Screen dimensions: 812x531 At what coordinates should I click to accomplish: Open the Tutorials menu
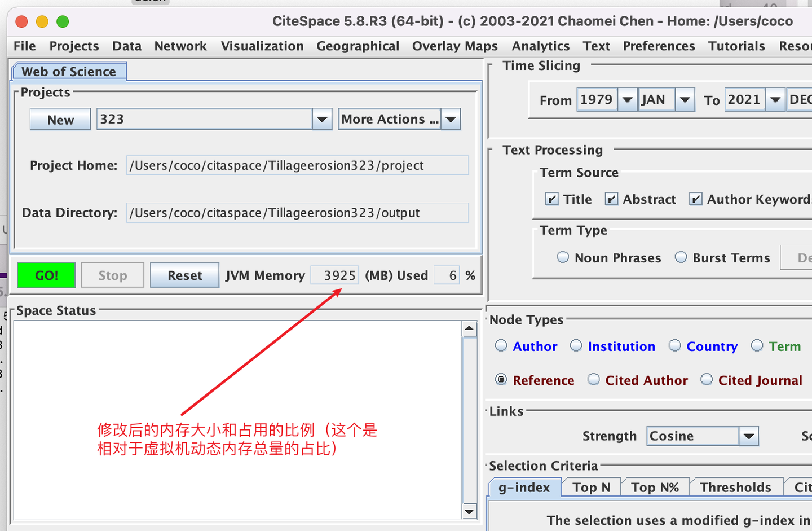(x=736, y=46)
